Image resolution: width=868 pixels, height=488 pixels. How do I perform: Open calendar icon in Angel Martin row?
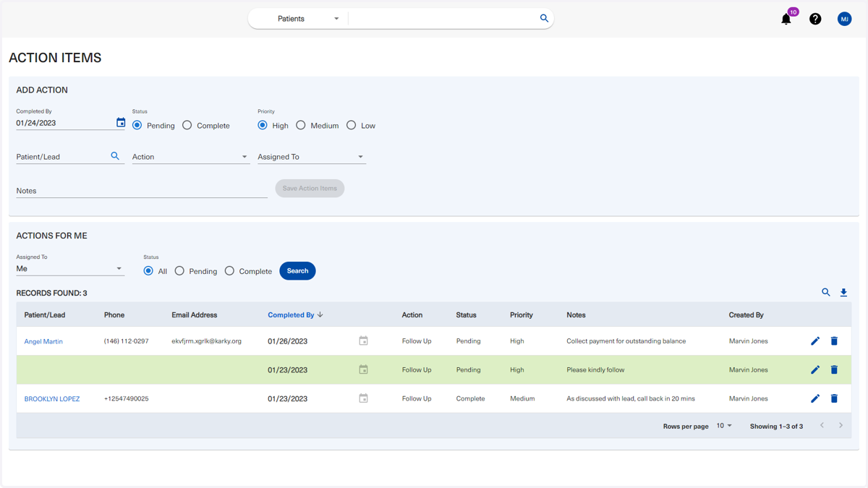coord(364,341)
